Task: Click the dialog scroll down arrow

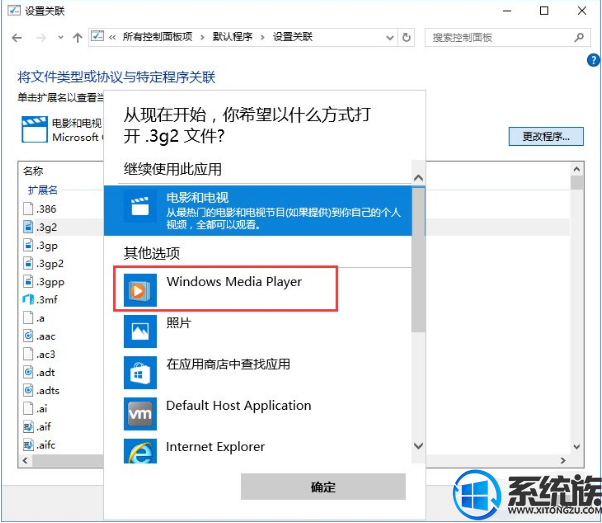Action: [418, 445]
